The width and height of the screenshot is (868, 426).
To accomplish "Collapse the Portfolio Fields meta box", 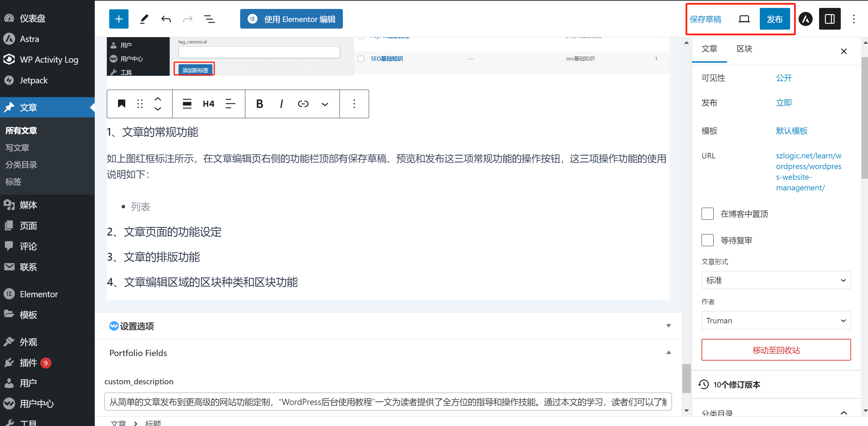I will point(668,352).
